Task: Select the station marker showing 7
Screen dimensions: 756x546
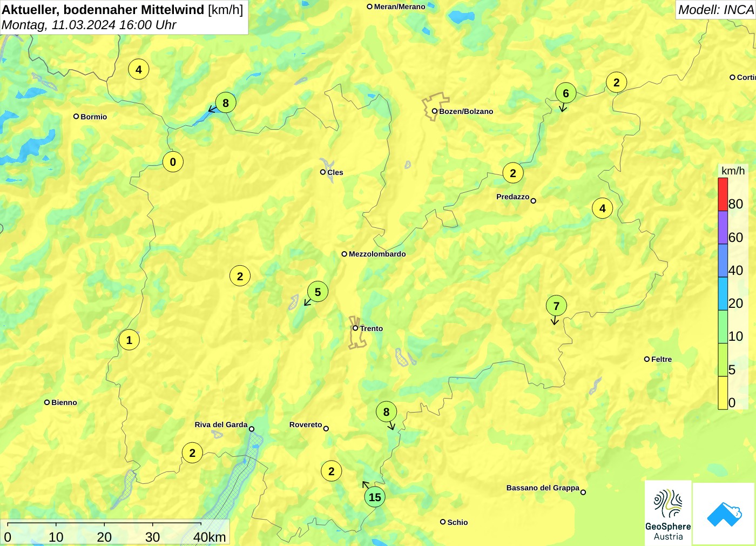Action: pos(556,306)
